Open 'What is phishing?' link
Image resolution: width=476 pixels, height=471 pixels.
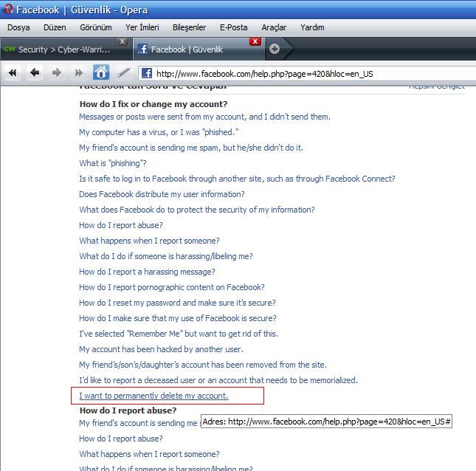pos(113,163)
